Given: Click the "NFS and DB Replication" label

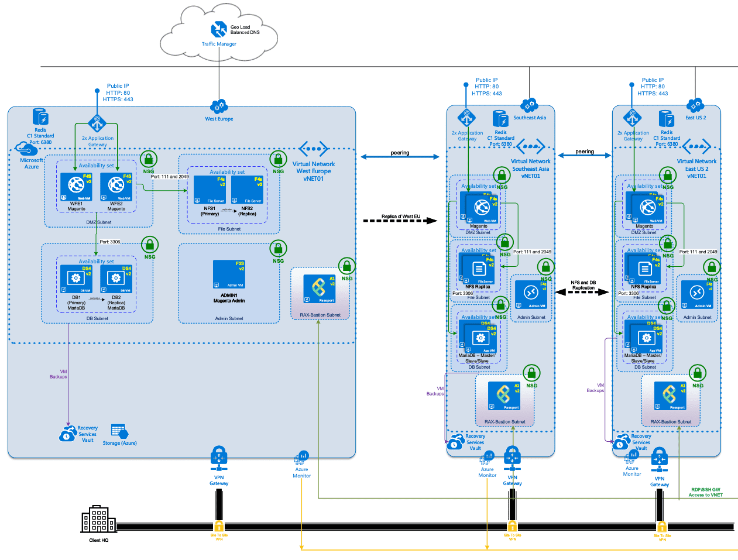Looking at the screenshot, I should click(583, 285).
